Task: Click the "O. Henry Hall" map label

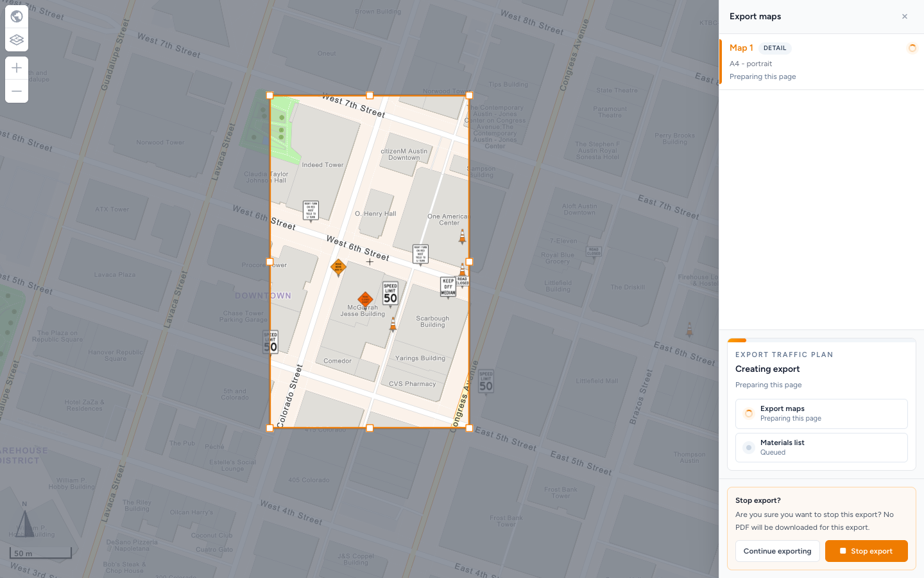Action: (375, 214)
